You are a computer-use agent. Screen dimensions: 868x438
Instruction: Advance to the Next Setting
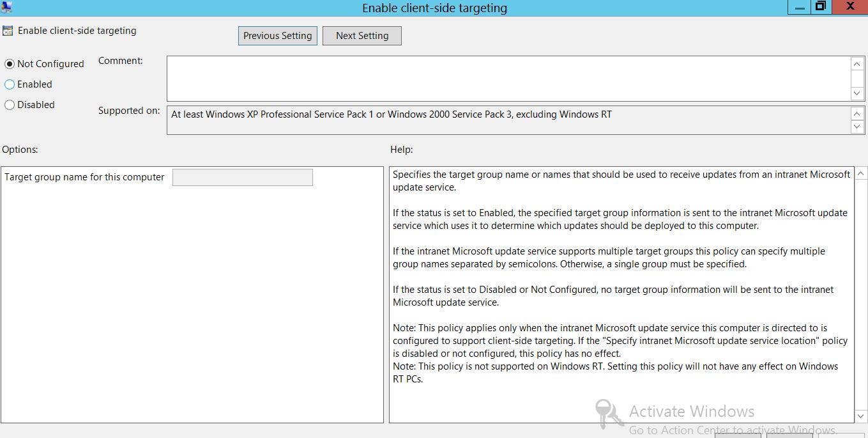pyautogui.click(x=362, y=36)
